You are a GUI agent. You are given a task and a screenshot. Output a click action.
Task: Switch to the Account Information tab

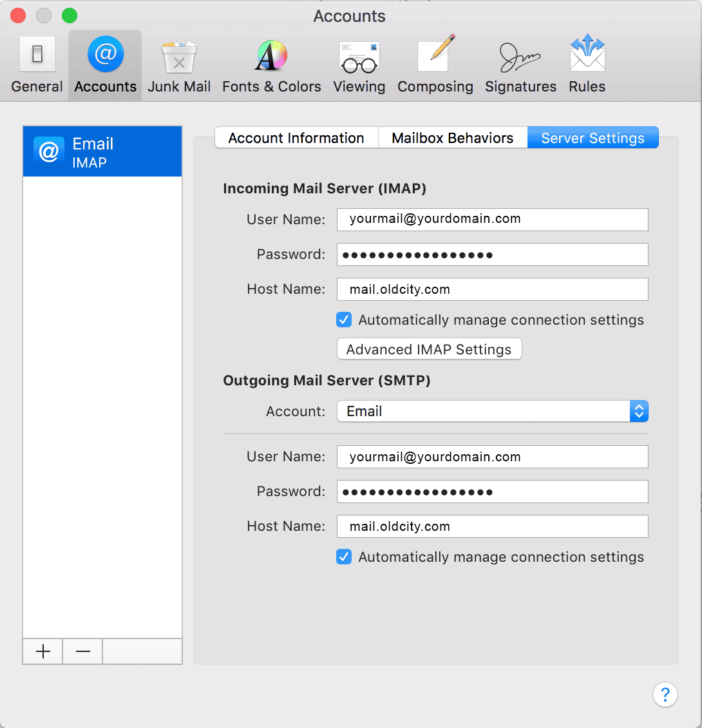(x=296, y=138)
